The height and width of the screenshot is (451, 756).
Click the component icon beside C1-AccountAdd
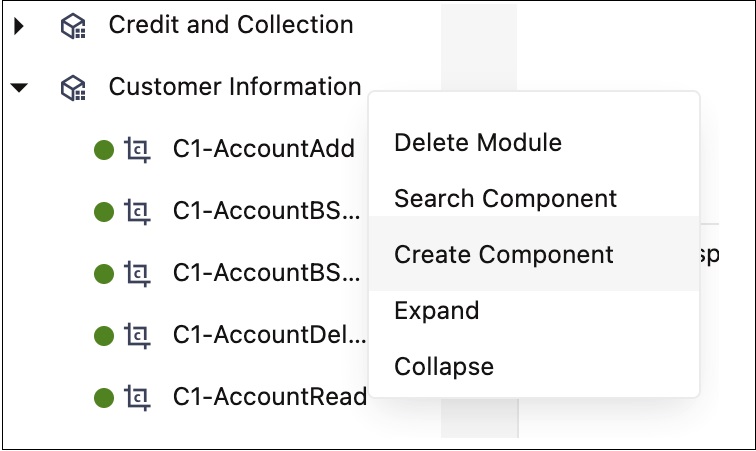pyautogui.click(x=137, y=150)
